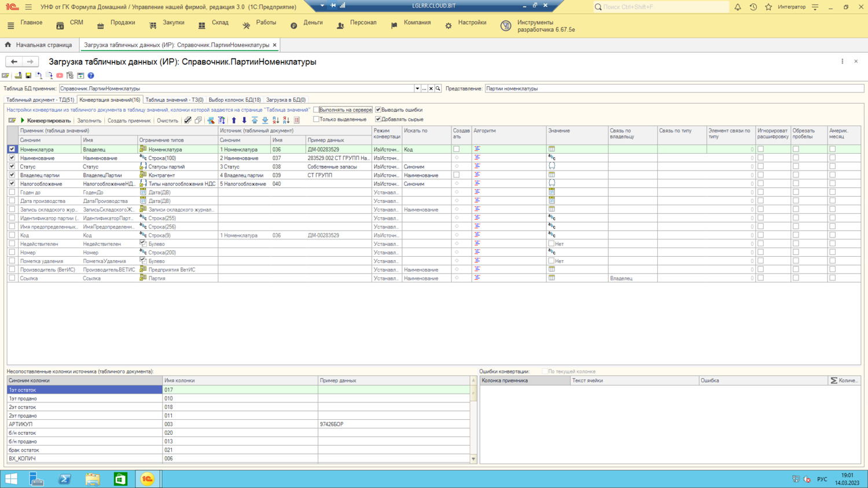Click the Очистить button
868x488 pixels.
pyautogui.click(x=167, y=120)
